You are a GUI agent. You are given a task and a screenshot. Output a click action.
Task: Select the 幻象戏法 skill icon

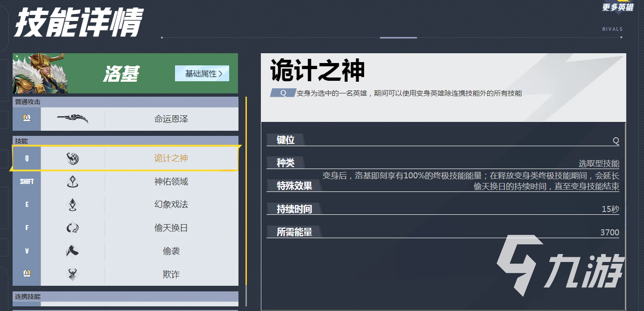click(72, 205)
